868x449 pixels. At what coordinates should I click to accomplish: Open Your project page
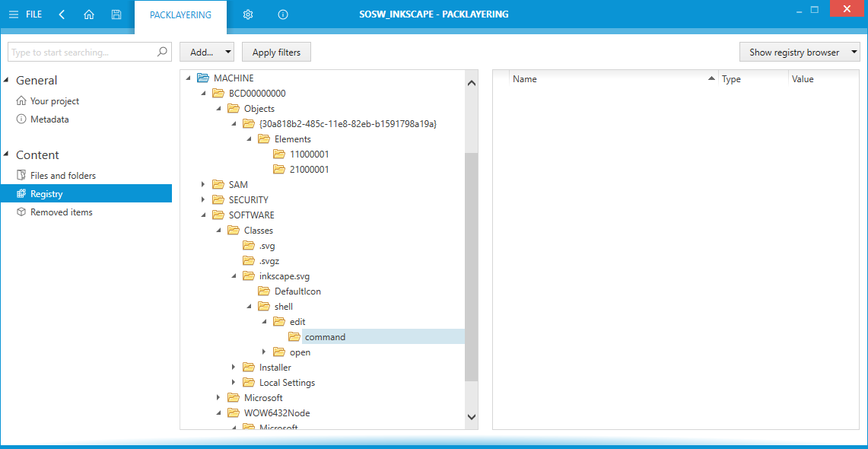[55, 101]
